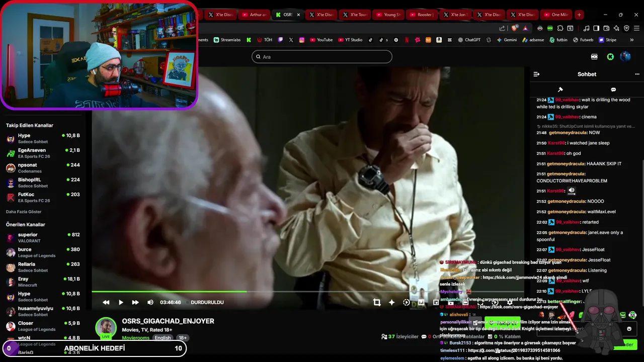
Task: Toggle the browser sidebar panel icon
Action: (596, 28)
